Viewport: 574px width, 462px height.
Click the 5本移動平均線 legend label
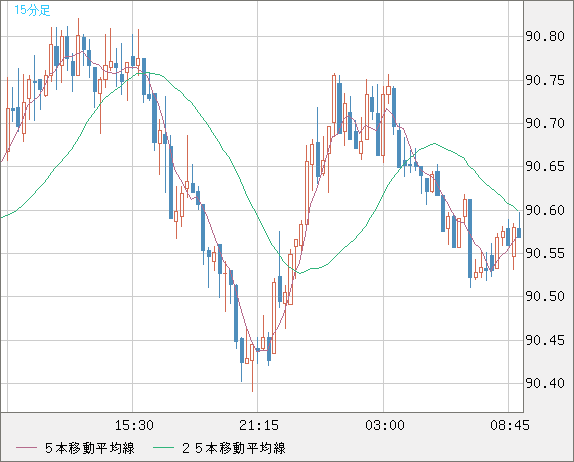pyautogui.click(x=90, y=448)
